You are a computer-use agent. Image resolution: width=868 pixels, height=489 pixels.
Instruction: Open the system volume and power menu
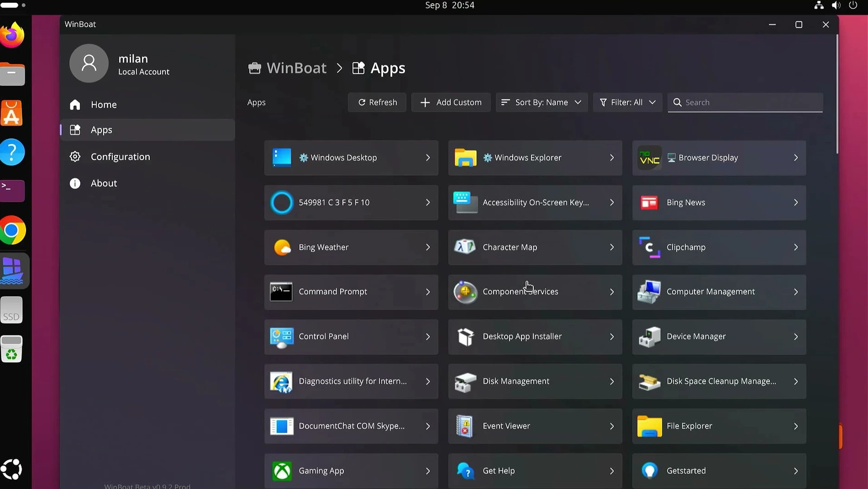(836, 5)
